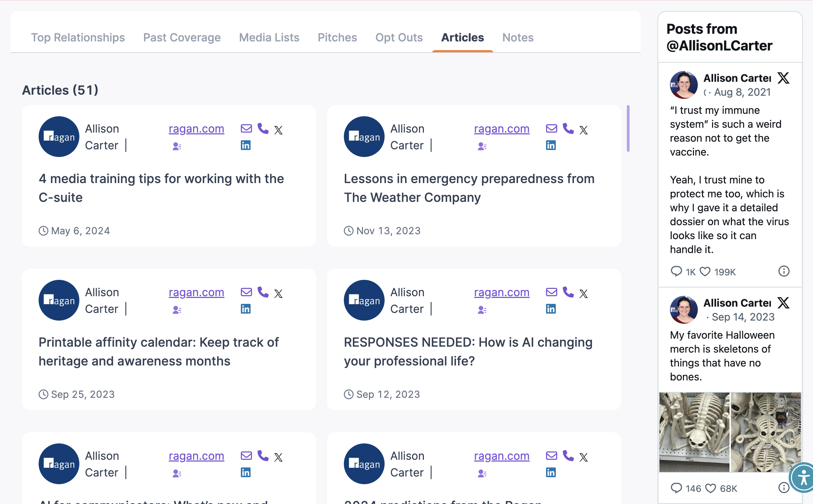
Task: Click 'Sep 12, 2023' article date
Action: click(x=388, y=394)
